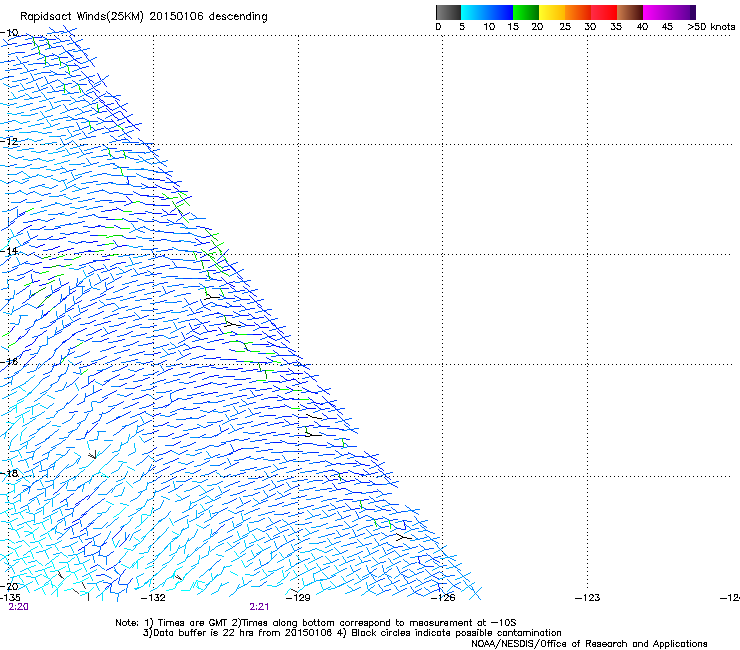Click the -10 latitude axis label
This screenshot has width=740, height=650.
pos(9,33)
